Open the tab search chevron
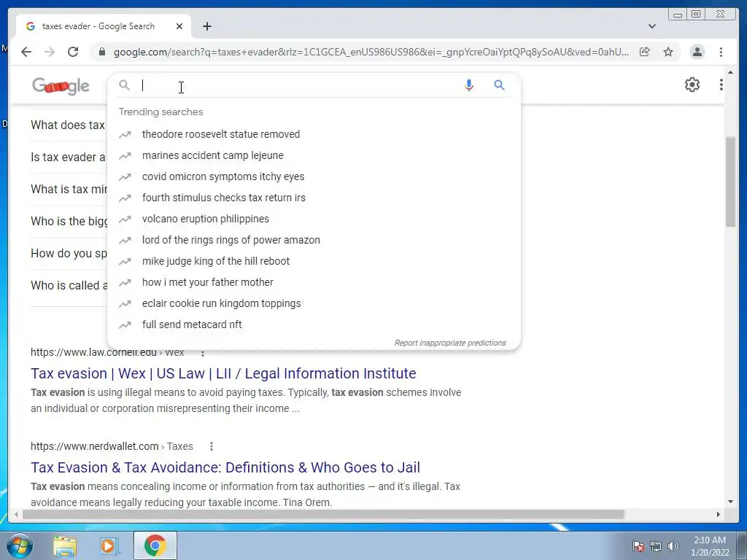This screenshot has width=747, height=560. pyautogui.click(x=652, y=26)
